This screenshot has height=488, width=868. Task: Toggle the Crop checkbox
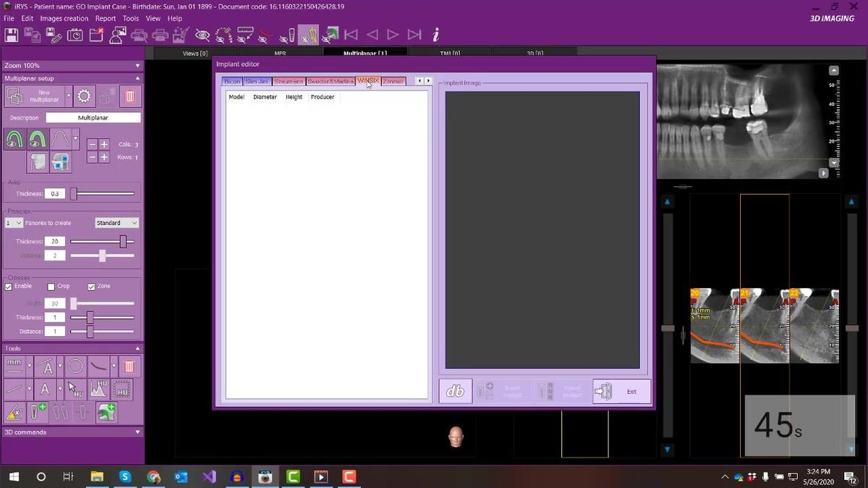pyautogui.click(x=51, y=287)
